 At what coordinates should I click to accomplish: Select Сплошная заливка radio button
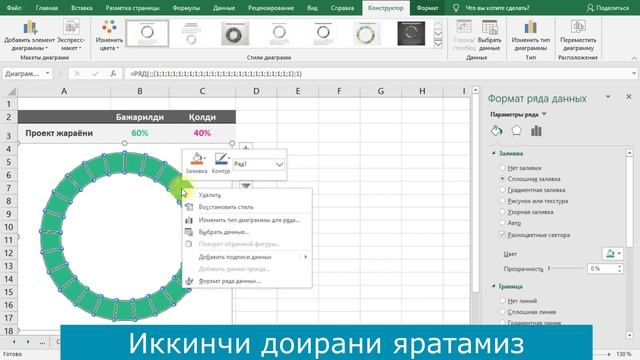tap(502, 179)
